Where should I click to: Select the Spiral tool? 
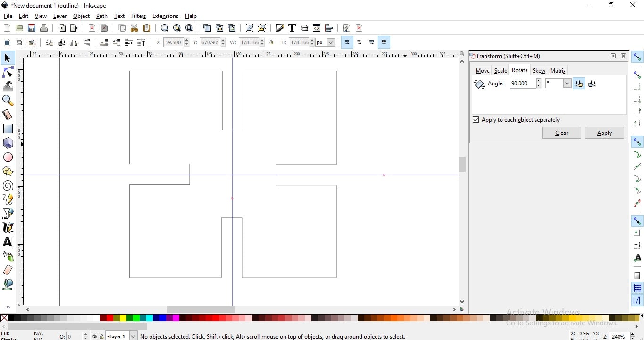(8, 186)
